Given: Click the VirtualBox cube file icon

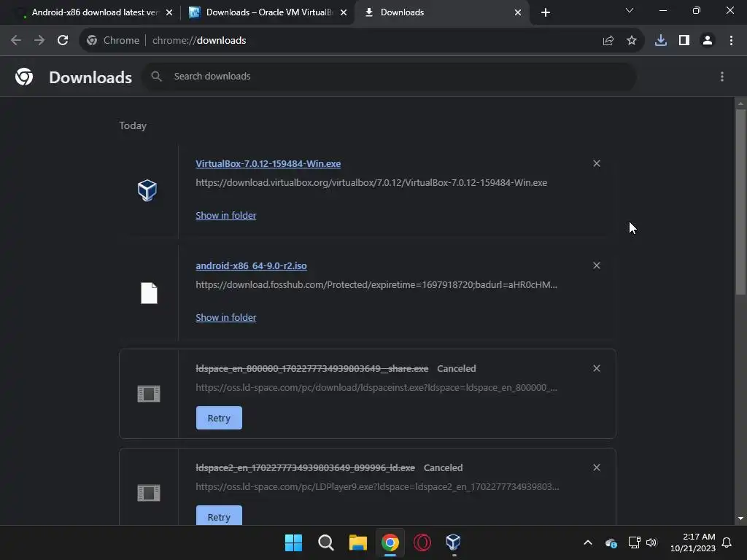Looking at the screenshot, I should coord(147,190).
